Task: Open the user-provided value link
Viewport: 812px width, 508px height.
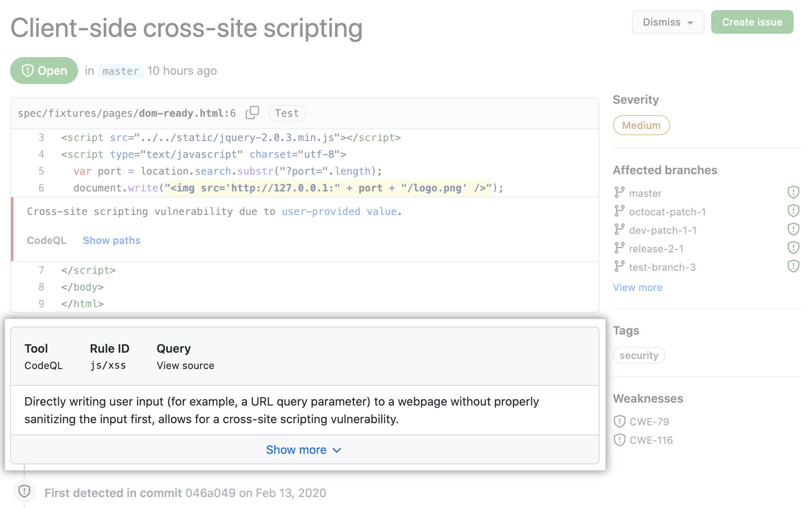Action: pyautogui.click(x=339, y=212)
